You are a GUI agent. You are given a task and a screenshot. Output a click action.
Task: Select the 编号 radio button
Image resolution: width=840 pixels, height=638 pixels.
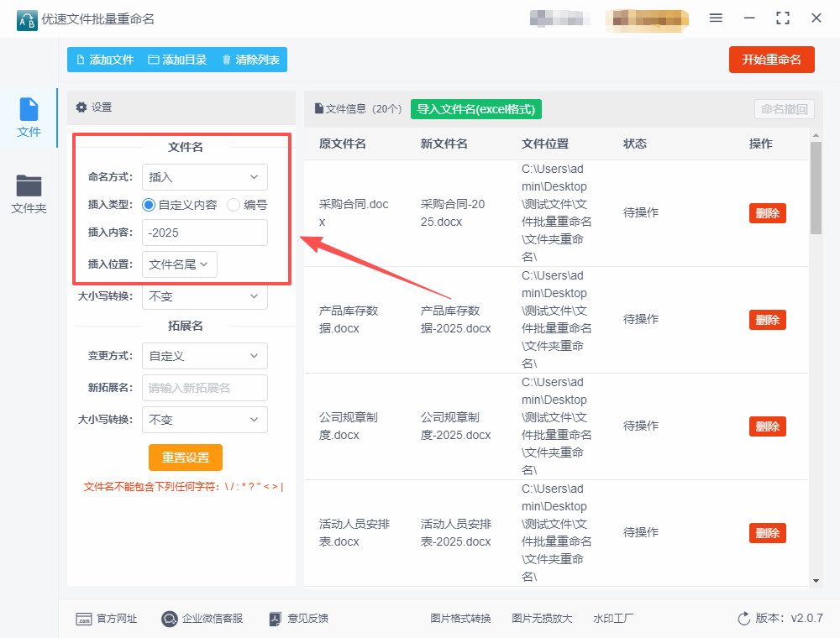pyautogui.click(x=234, y=204)
